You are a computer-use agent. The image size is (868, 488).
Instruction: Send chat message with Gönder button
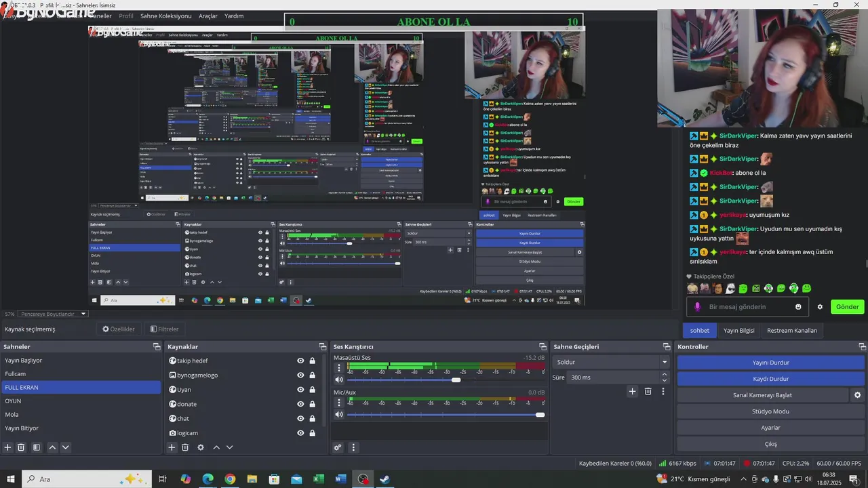pos(847,307)
